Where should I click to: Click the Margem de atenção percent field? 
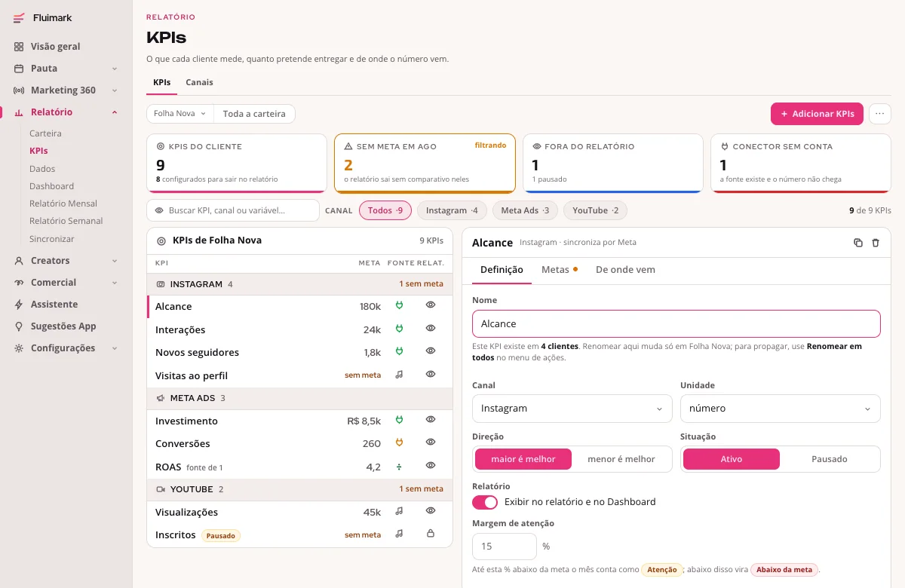(x=504, y=547)
